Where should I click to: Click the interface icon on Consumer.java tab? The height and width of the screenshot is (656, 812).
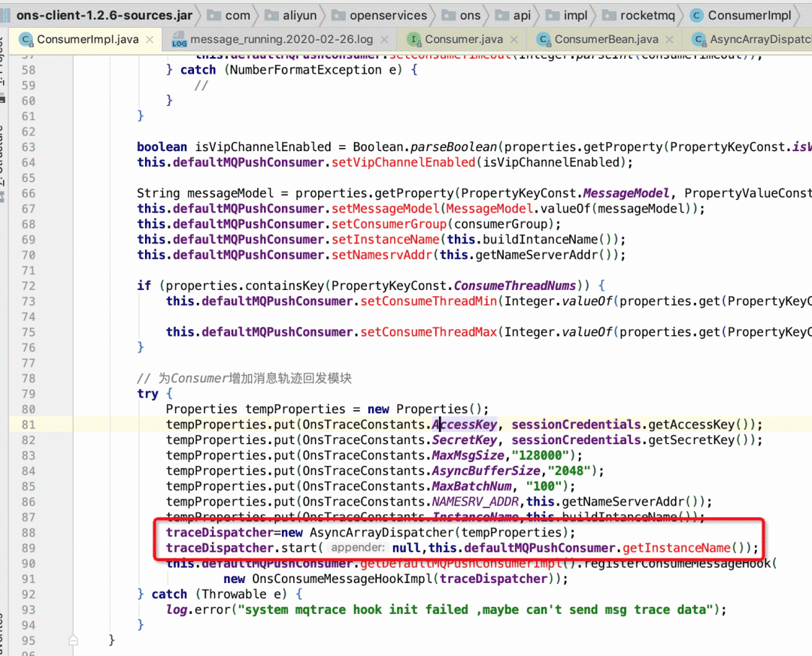(414, 39)
